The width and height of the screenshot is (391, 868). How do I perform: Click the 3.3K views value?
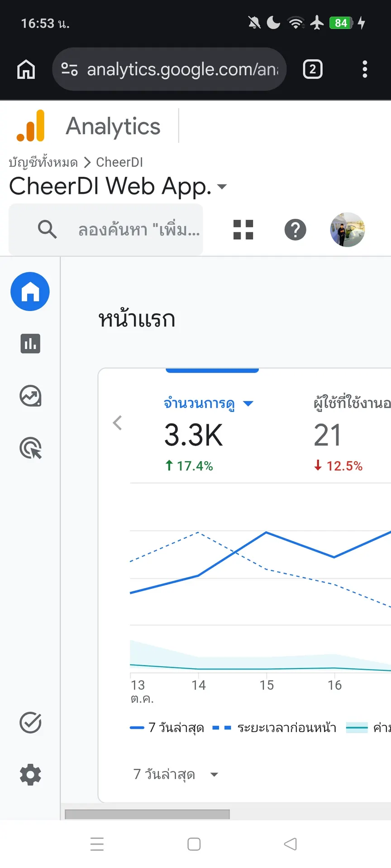(x=194, y=435)
